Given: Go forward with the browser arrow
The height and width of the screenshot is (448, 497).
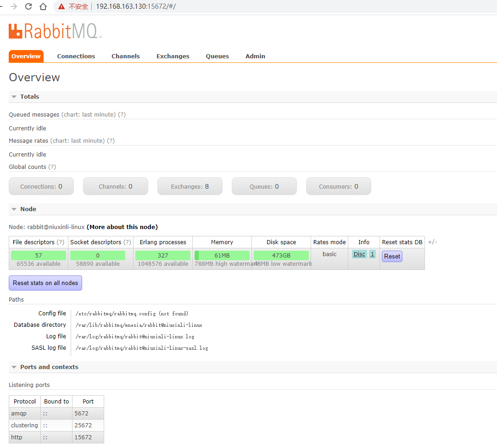Looking at the screenshot, I should point(14,6).
